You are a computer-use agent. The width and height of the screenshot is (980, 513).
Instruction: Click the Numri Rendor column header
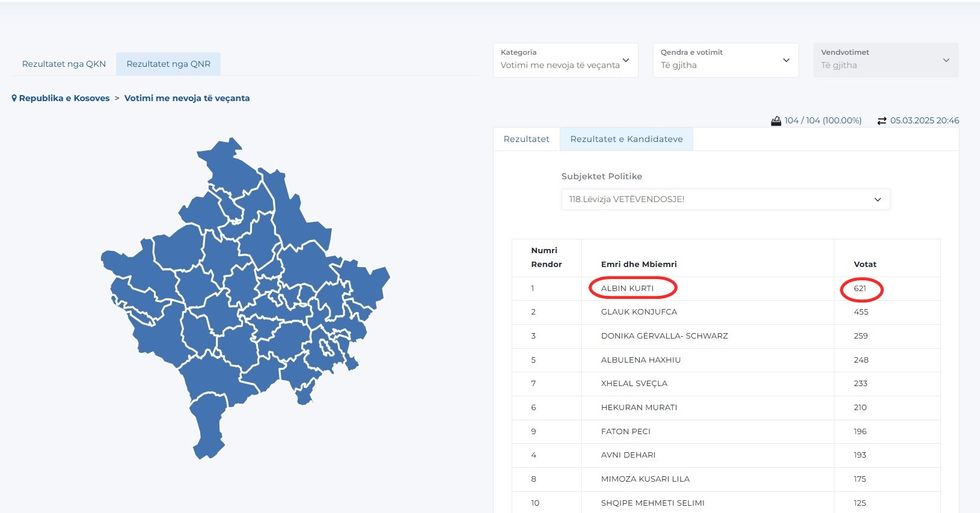[x=545, y=257]
